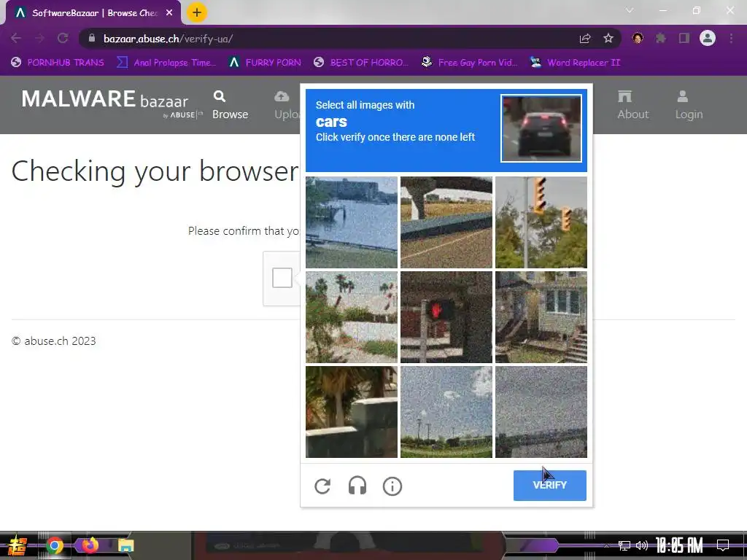Expand the hidden tray icons chevron
Screen dimensions: 747x560
(x=606, y=545)
